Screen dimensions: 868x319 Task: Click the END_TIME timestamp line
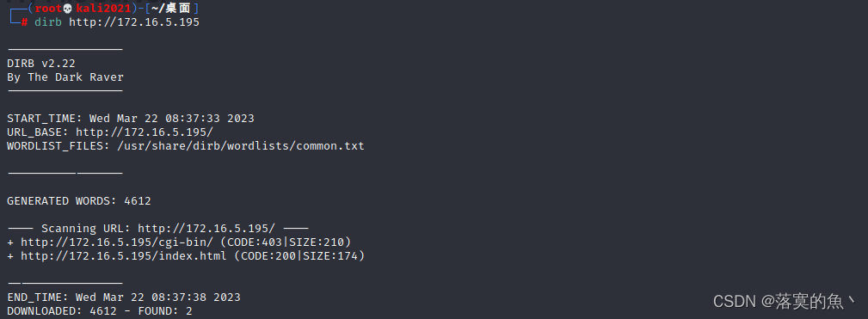pos(123,298)
